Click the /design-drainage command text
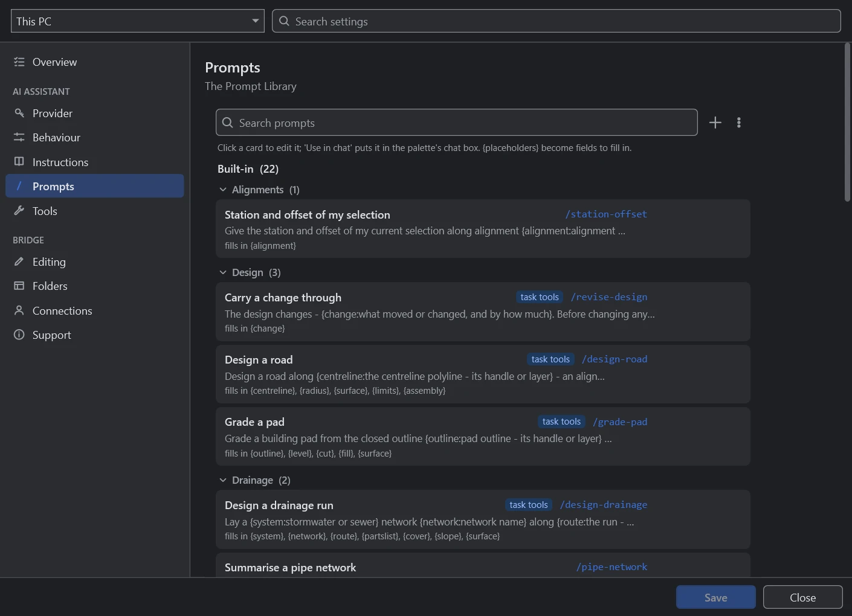The height and width of the screenshot is (616, 852). click(604, 505)
